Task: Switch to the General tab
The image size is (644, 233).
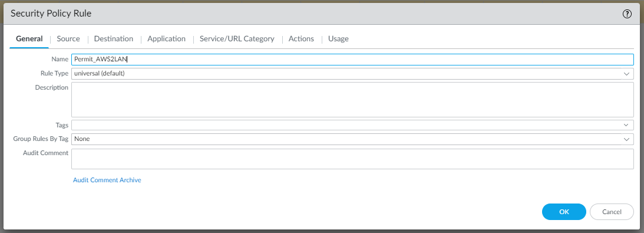Action: [x=29, y=38]
